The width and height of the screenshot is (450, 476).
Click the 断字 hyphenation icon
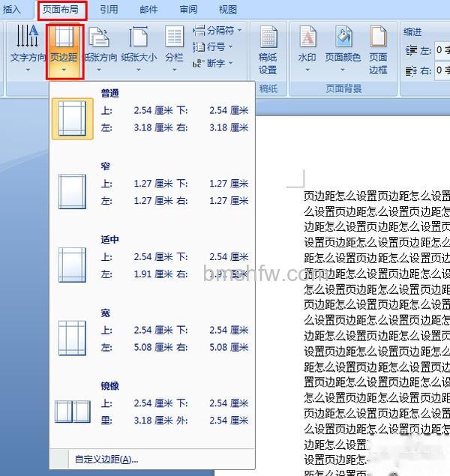pyautogui.click(x=197, y=63)
